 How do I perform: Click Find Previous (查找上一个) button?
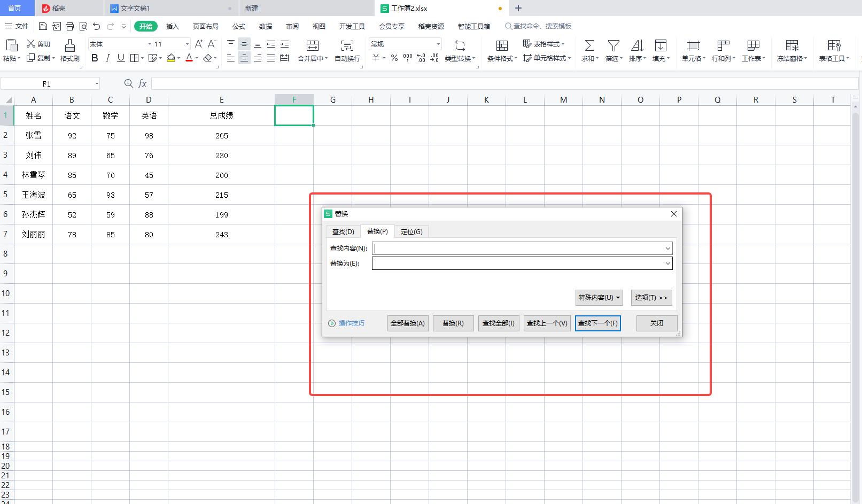tap(547, 323)
